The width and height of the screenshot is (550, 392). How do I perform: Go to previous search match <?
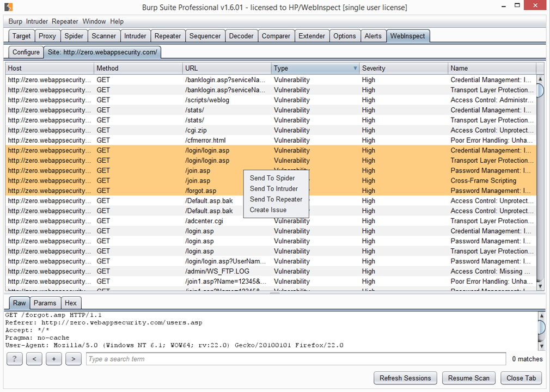[x=34, y=359]
